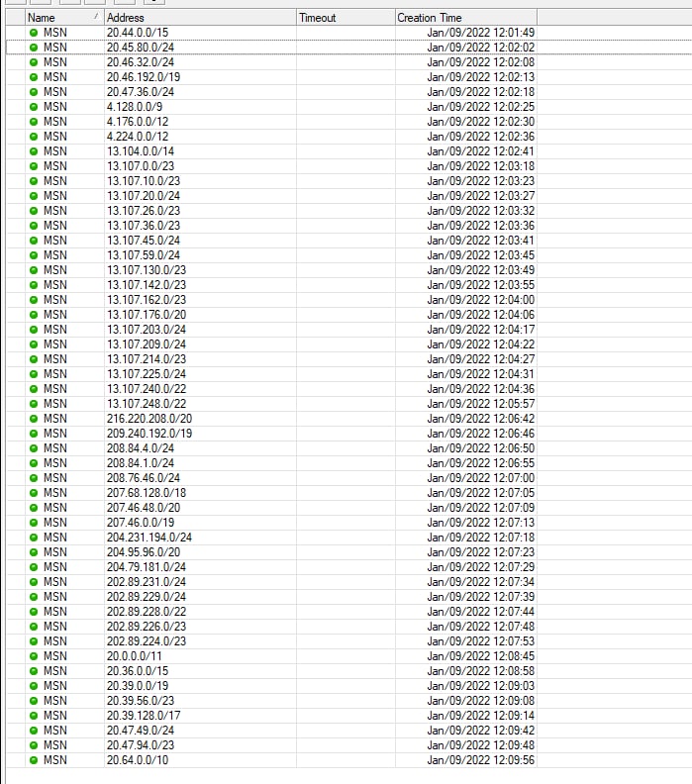The height and width of the screenshot is (784, 692).
Task: Select the status icon of the 13.107.45.0/24 entry
Action: [34, 241]
